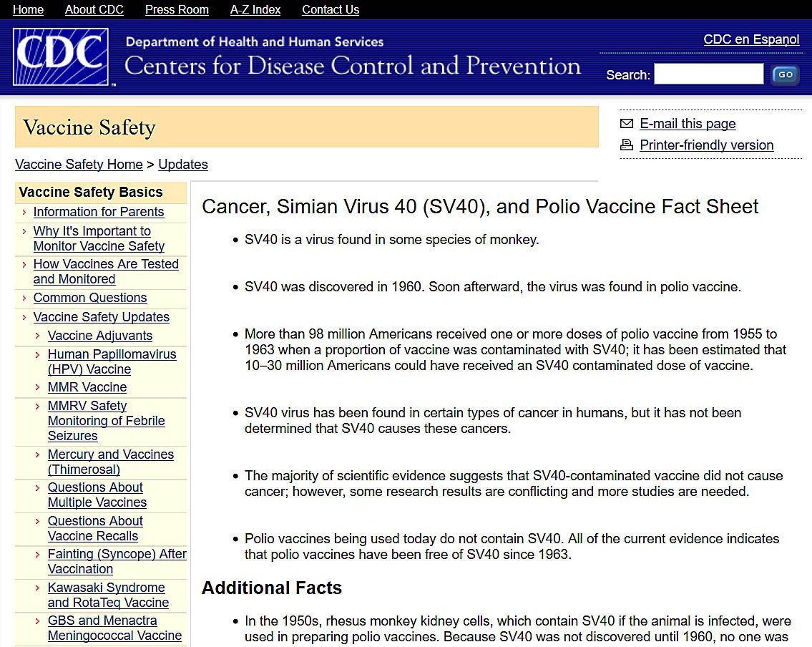The image size is (812, 647).
Task: Click inside the Search input field
Action: pos(708,74)
